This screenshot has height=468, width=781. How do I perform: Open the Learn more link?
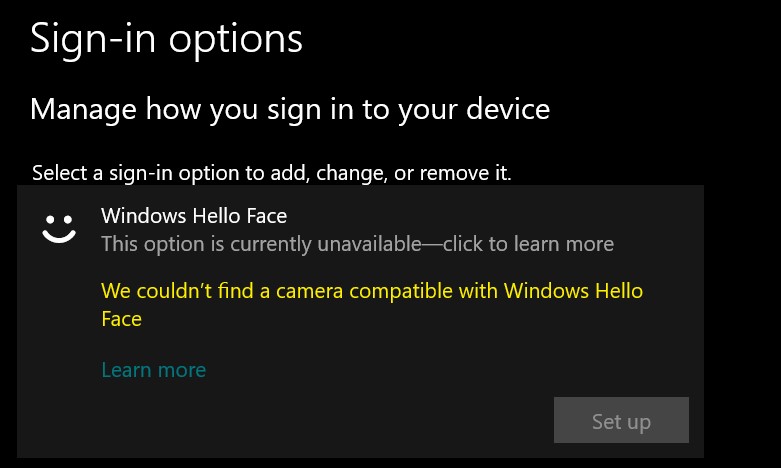(153, 370)
